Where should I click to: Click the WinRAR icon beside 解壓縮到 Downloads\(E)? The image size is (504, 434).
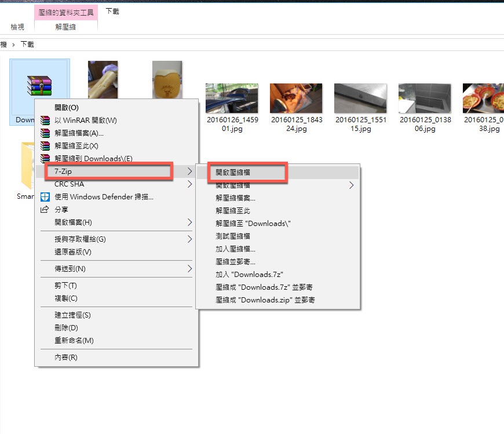[x=45, y=158]
